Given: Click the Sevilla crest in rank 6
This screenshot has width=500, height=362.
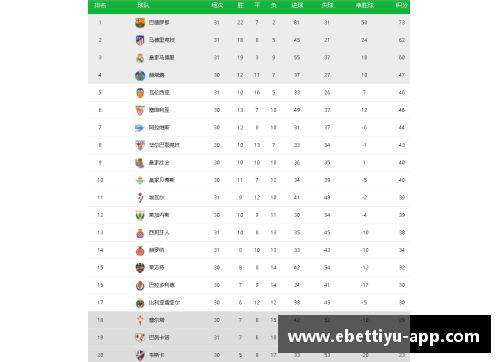Looking at the screenshot, I should pyautogui.click(x=140, y=110).
